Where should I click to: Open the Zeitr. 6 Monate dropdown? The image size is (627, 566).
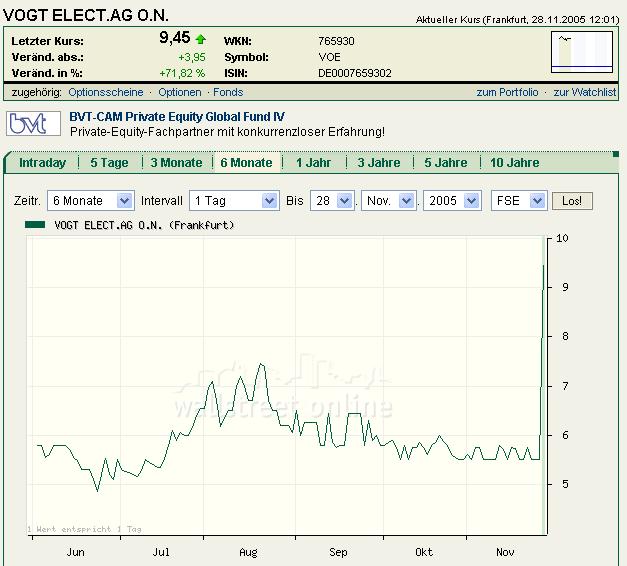[91, 200]
